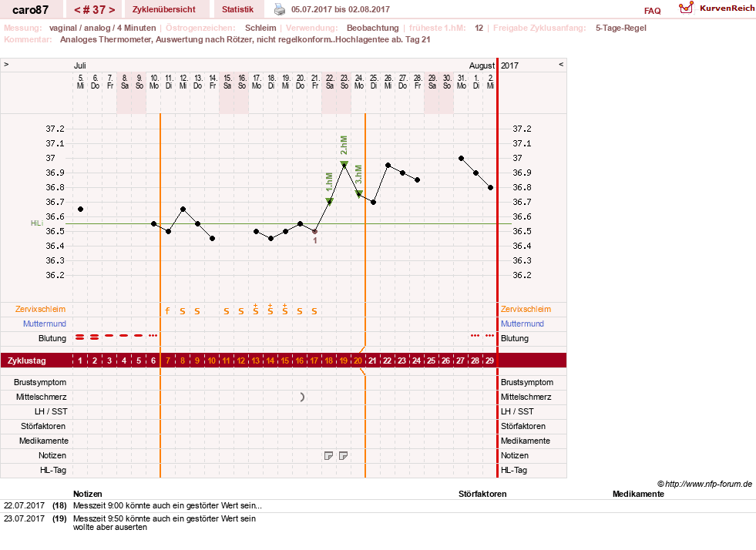Viewport: 756px width, 550px height.
Task: Click the spotting dots on cycle day 6
Action: pos(153,335)
